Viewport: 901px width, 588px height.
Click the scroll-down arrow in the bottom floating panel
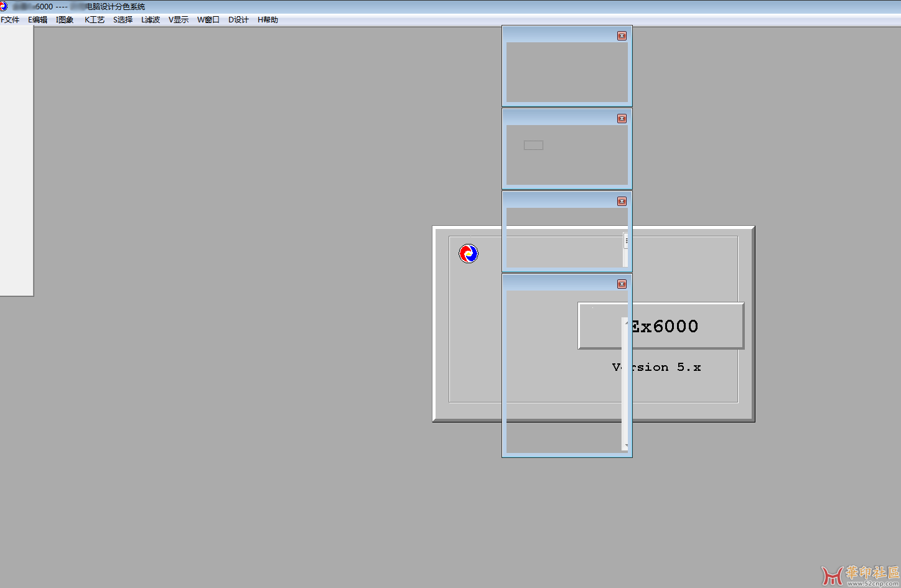click(x=626, y=446)
